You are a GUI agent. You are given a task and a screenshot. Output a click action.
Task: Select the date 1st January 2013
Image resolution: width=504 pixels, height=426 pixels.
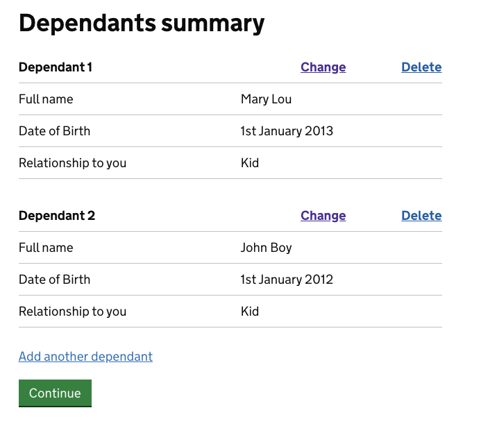[287, 131]
